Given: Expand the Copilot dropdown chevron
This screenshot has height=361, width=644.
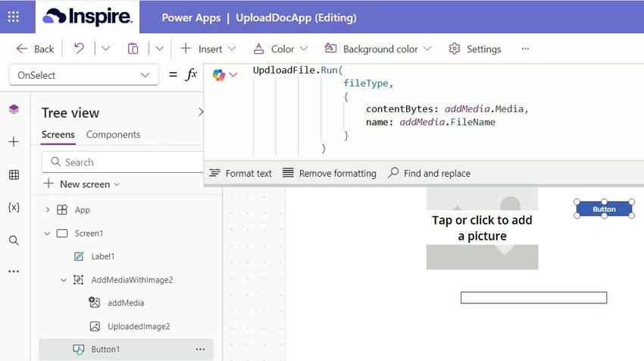Looking at the screenshot, I should pos(233,75).
